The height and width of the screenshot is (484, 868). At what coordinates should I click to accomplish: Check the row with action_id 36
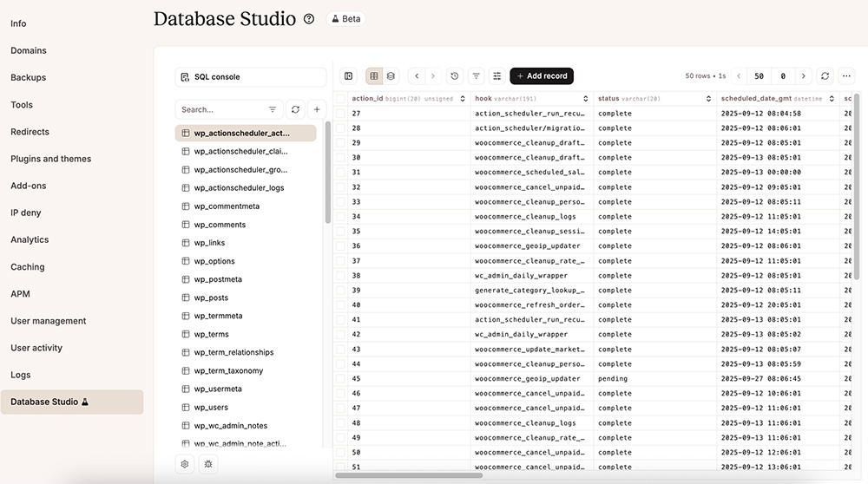[x=340, y=246]
